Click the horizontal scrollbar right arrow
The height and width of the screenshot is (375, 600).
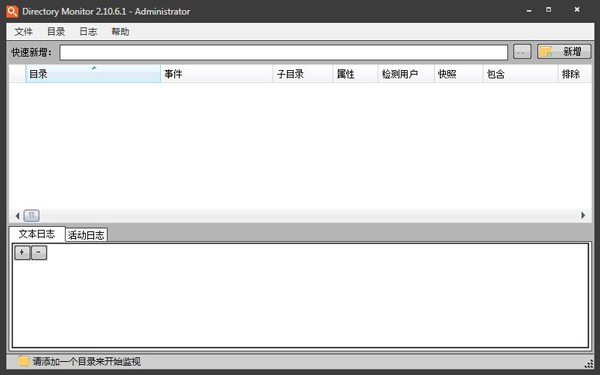tap(583, 215)
